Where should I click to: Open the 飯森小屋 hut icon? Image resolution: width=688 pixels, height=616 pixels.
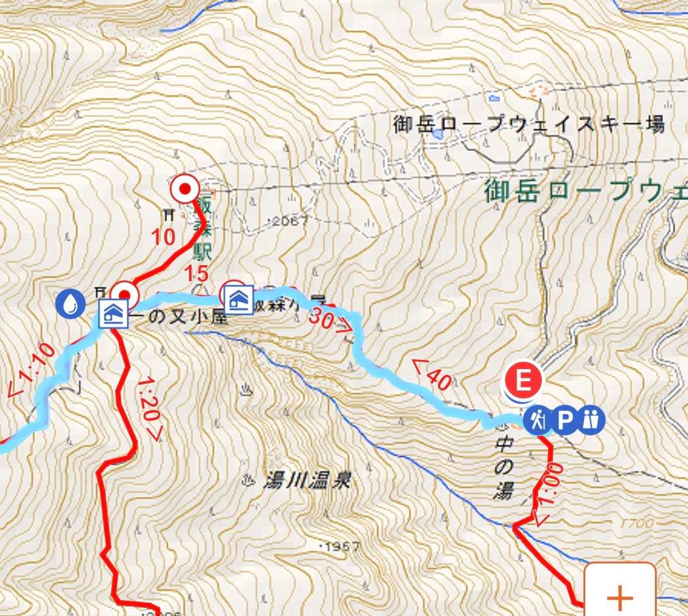[239, 299]
